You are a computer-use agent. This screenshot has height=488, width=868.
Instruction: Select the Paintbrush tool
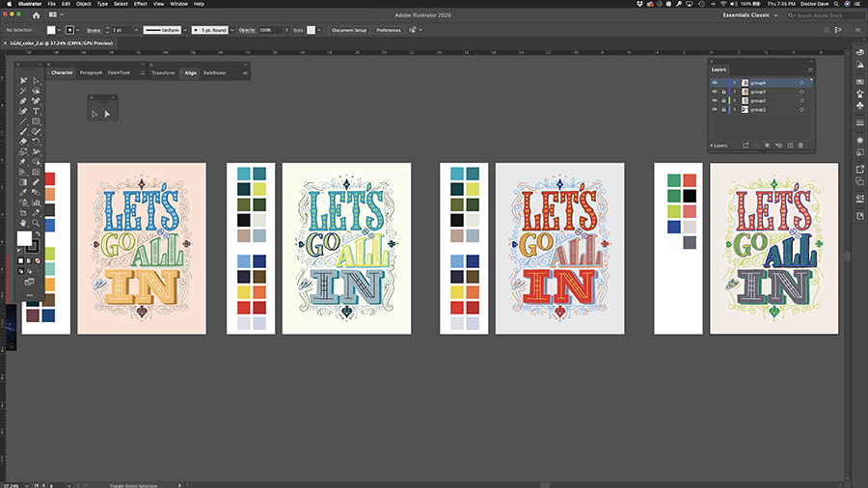point(23,132)
